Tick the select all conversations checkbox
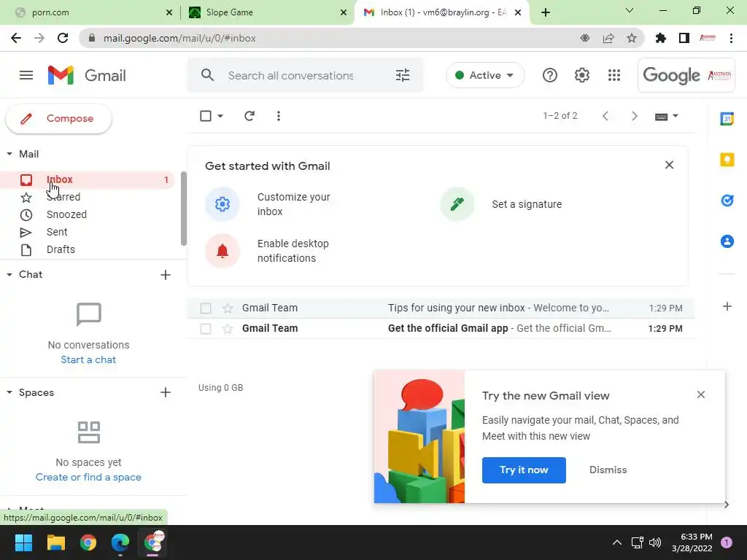The image size is (747, 560). tap(205, 116)
